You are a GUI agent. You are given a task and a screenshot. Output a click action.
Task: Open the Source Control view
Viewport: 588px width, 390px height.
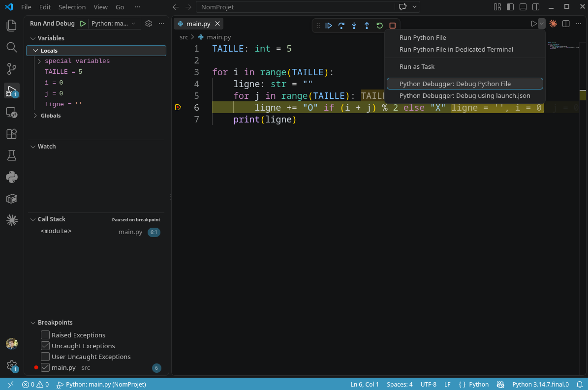click(x=12, y=68)
